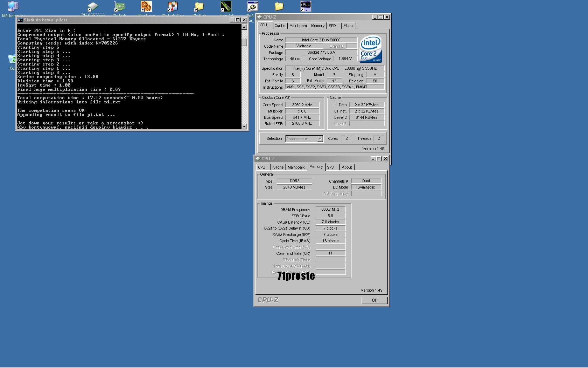Image resolution: width=588 pixels, height=368 pixels.
Task: Click the Rated FSB value 2166.8 MHz
Action: click(302, 123)
